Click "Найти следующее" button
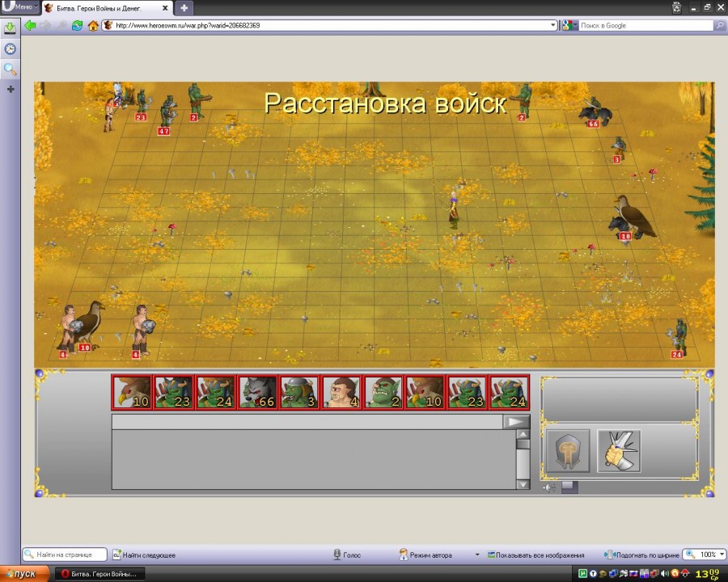The image size is (728, 582). click(x=144, y=555)
